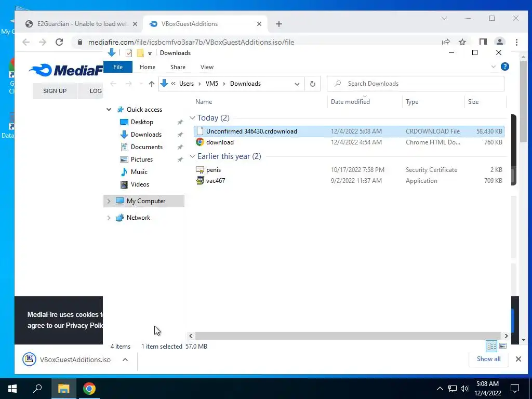Open Downloads in Quick access
The width and height of the screenshot is (532, 399).
click(x=146, y=135)
